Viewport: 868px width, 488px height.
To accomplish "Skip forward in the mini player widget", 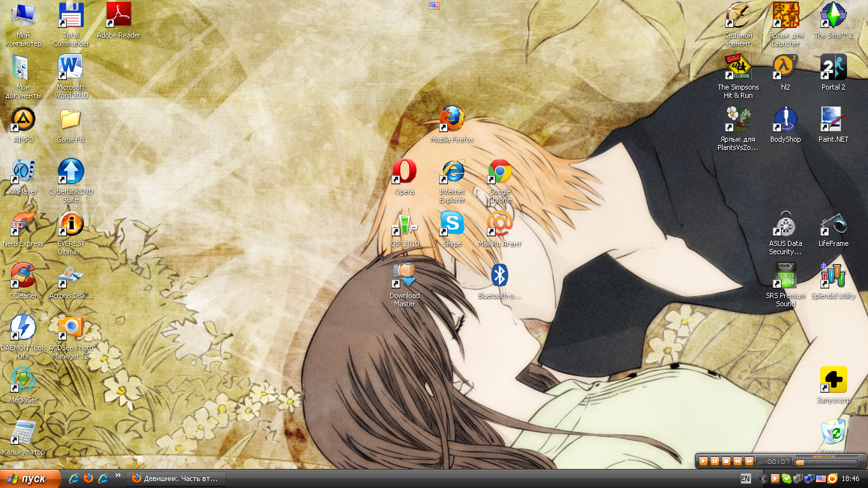I will 749,461.
